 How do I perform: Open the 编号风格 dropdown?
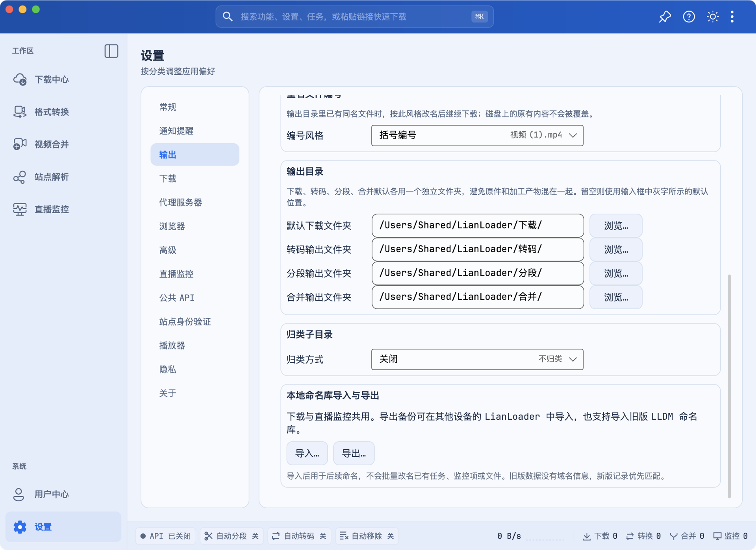coord(477,135)
